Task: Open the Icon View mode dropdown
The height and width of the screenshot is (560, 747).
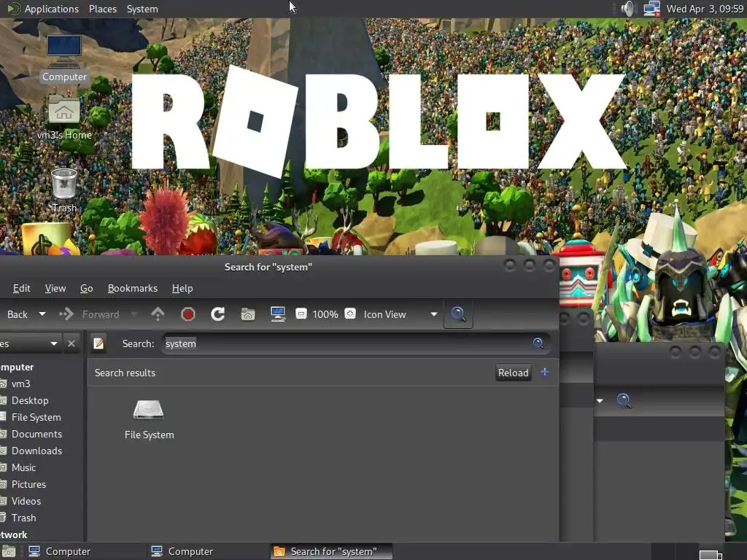Action: [400, 314]
